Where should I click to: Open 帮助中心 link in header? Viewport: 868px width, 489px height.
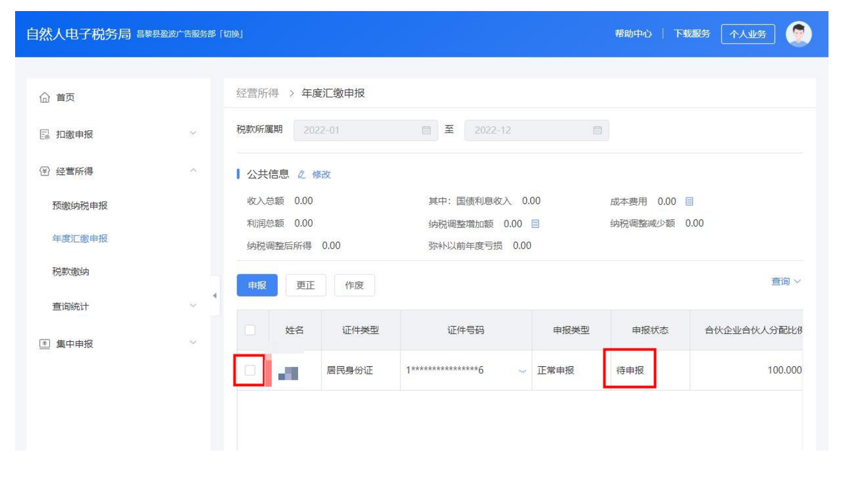(x=633, y=34)
